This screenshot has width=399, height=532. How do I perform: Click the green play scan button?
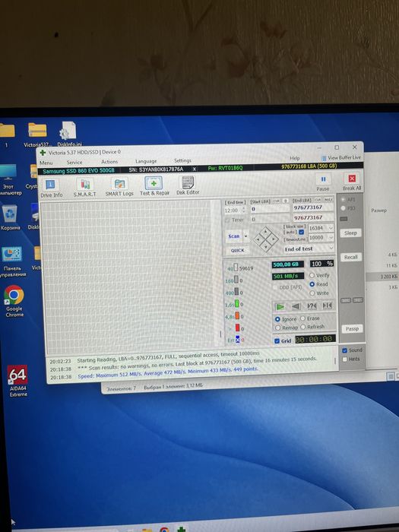coord(280,307)
